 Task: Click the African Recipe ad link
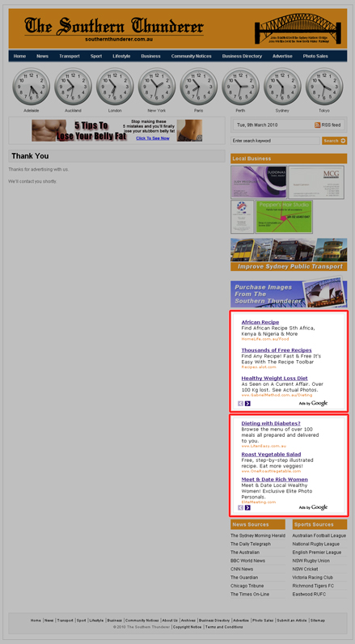[x=260, y=323]
